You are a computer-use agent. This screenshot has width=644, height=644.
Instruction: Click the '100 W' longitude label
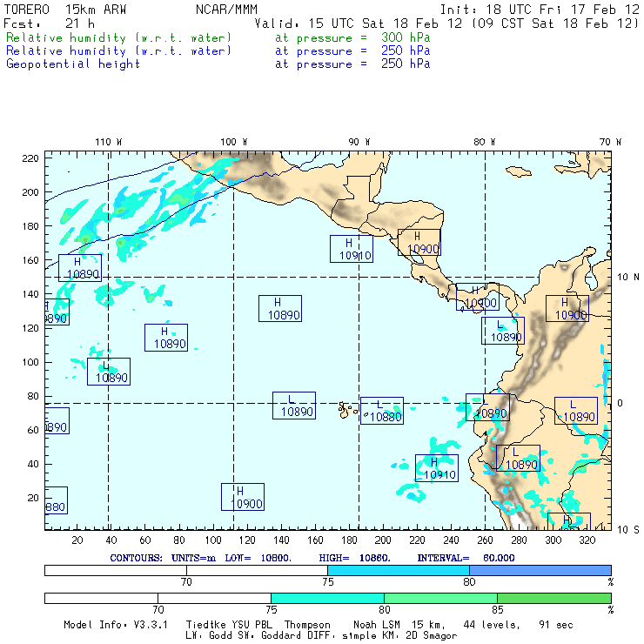coord(234,142)
